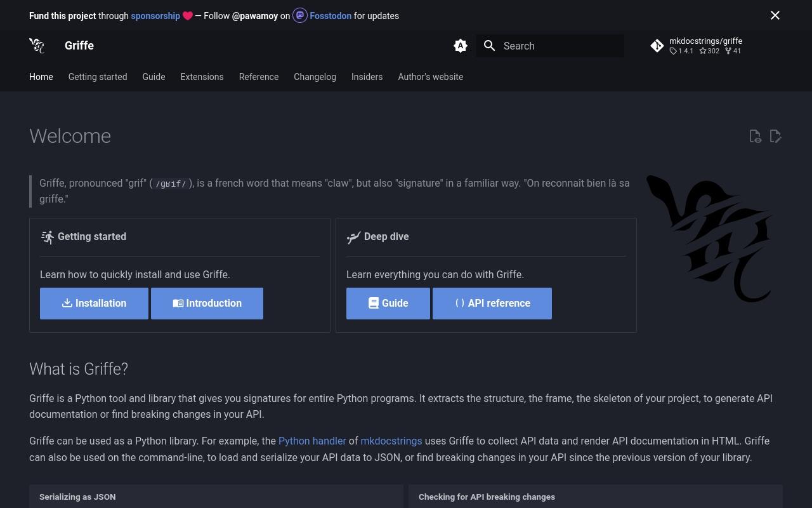Click the Griffe site title text
Screen dimensions: 812x508
[79, 46]
